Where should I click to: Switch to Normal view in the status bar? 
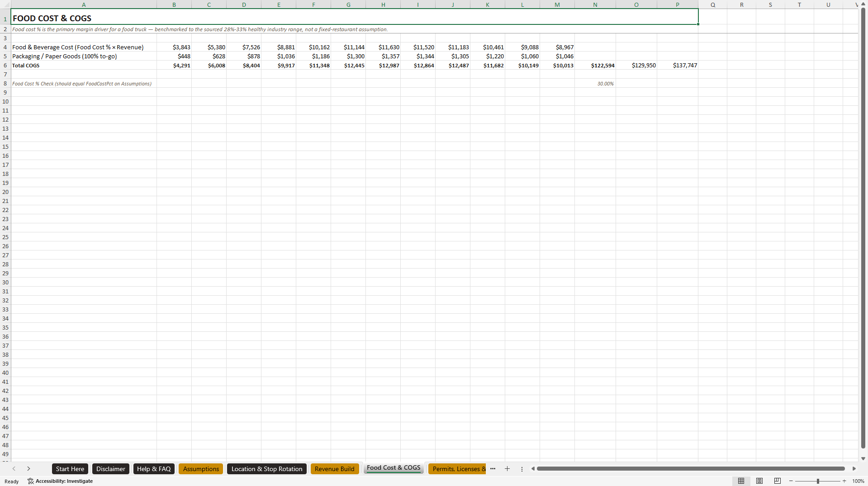[741, 481]
